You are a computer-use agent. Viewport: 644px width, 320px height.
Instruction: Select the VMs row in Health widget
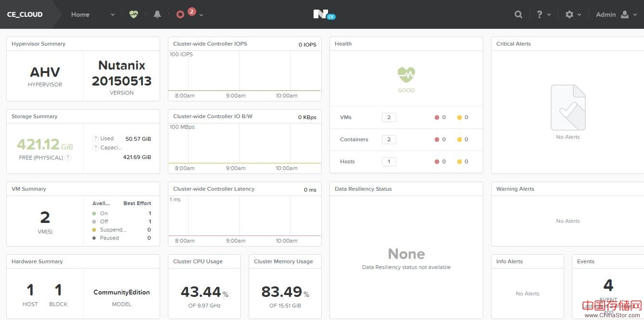346,117
